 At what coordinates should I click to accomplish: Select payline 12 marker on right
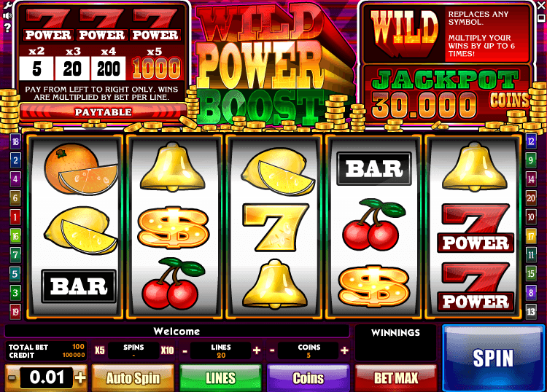click(x=531, y=141)
